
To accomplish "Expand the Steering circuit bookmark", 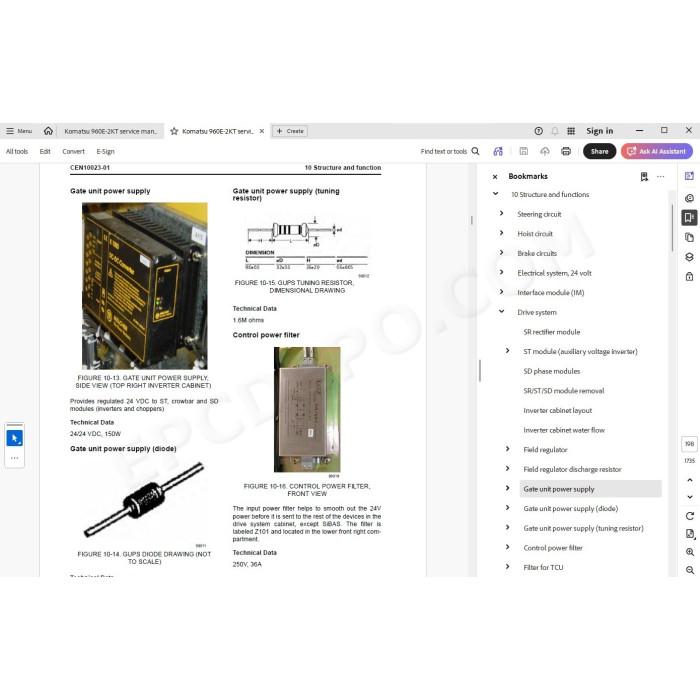I will click(501, 213).
